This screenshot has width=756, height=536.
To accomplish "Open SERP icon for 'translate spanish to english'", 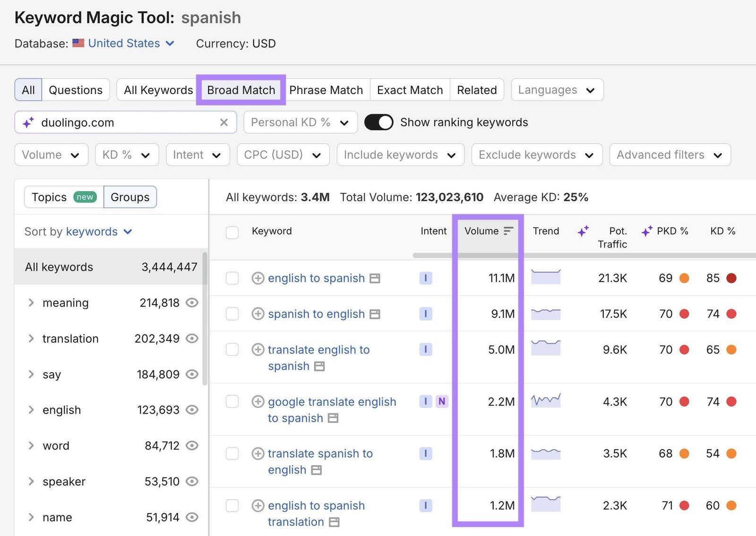I will 317,470.
